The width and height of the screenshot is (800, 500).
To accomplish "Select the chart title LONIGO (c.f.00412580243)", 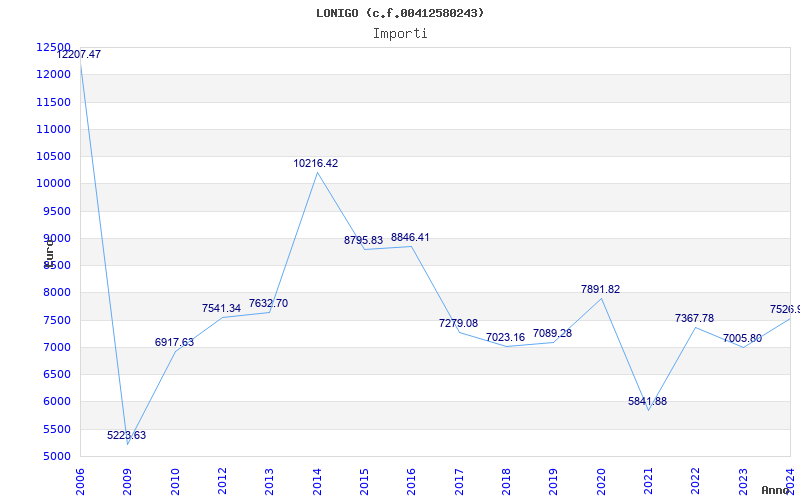I will point(400,13).
